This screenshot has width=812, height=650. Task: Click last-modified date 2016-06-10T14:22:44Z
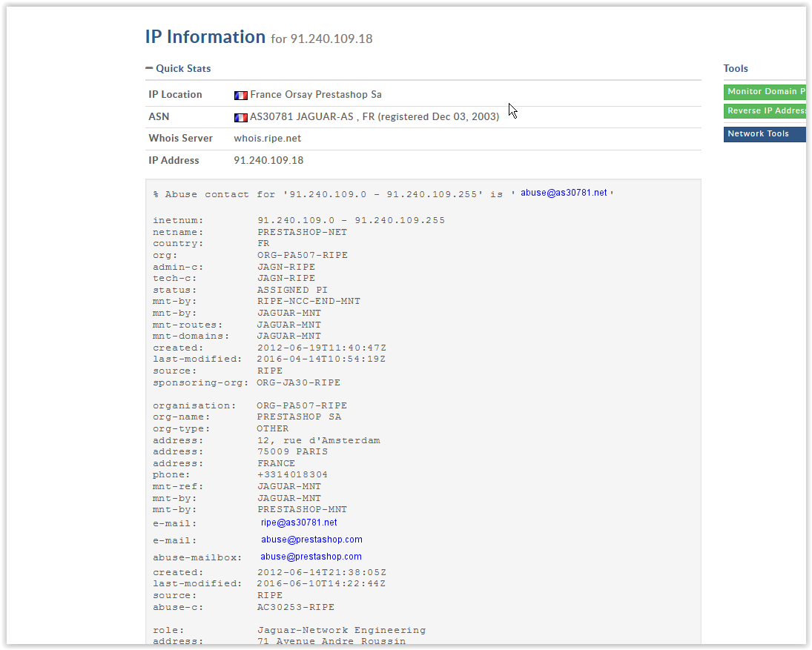(x=321, y=583)
